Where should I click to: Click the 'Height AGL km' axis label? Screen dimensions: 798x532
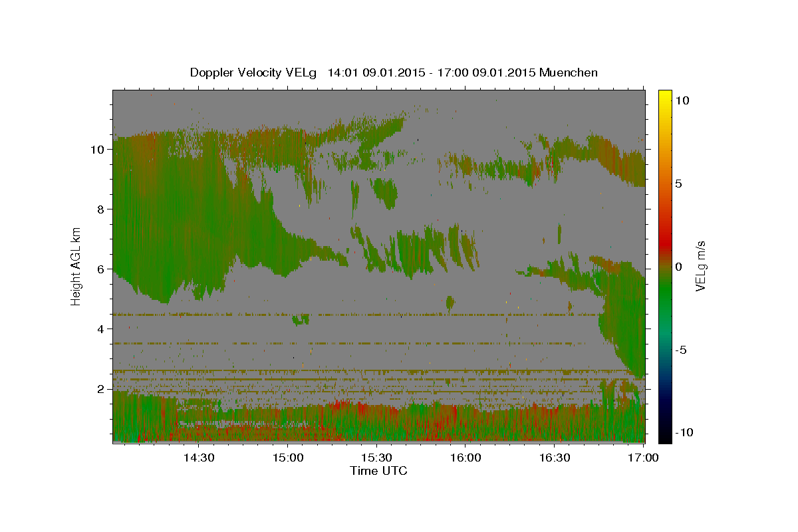[76, 265]
